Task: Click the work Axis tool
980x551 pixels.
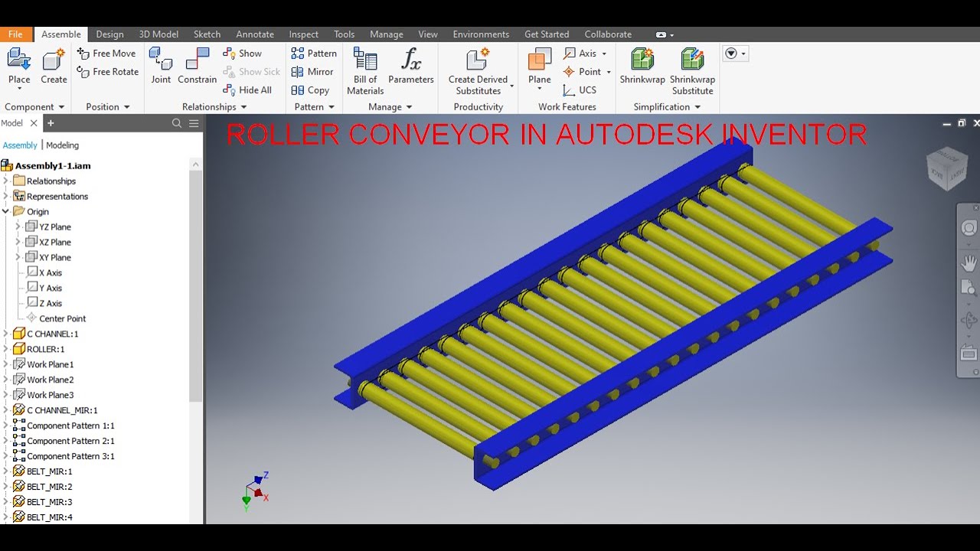Action: pos(580,53)
